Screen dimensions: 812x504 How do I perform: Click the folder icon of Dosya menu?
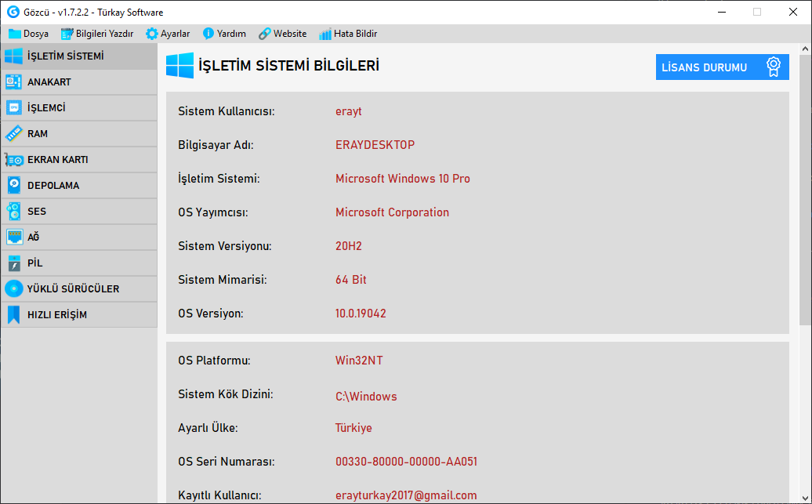(14, 34)
